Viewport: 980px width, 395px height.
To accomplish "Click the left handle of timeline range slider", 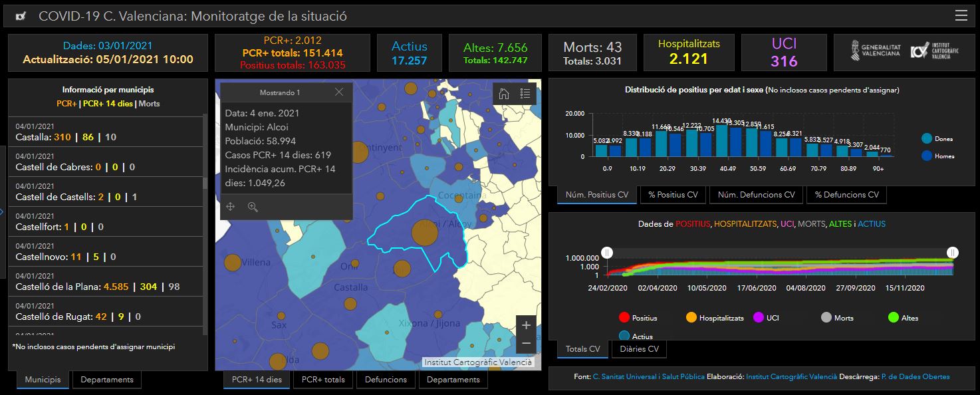I will click(607, 253).
